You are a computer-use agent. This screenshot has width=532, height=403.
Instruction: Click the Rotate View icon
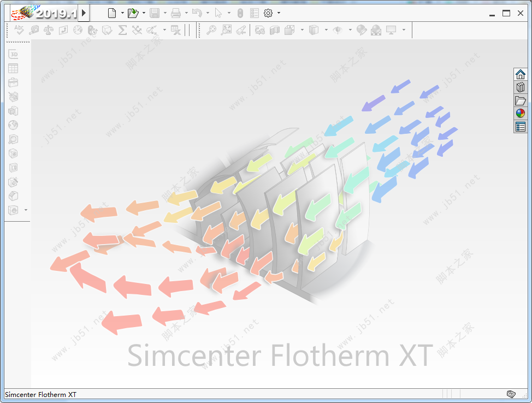click(260, 30)
